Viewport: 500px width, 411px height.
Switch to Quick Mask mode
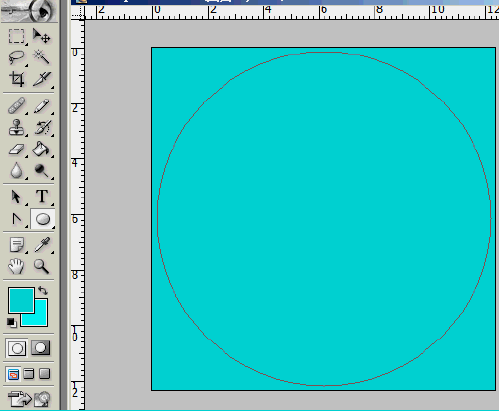point(41,348)
